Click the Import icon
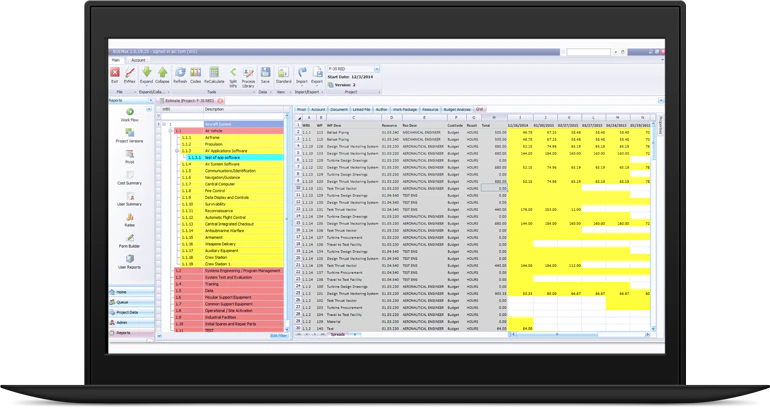Viewport: 770px width, 408px height. (x=302, y=72)
